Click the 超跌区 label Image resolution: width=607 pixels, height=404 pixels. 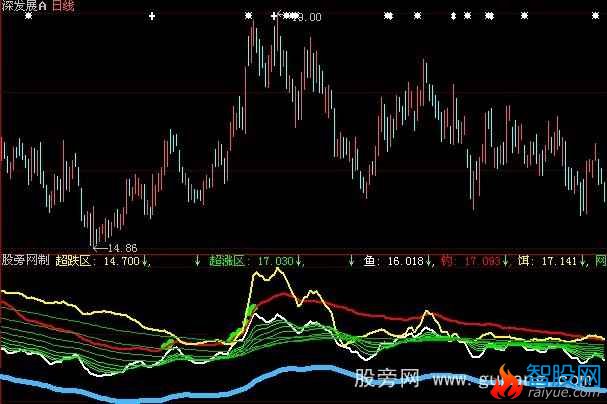coord(73,260)
